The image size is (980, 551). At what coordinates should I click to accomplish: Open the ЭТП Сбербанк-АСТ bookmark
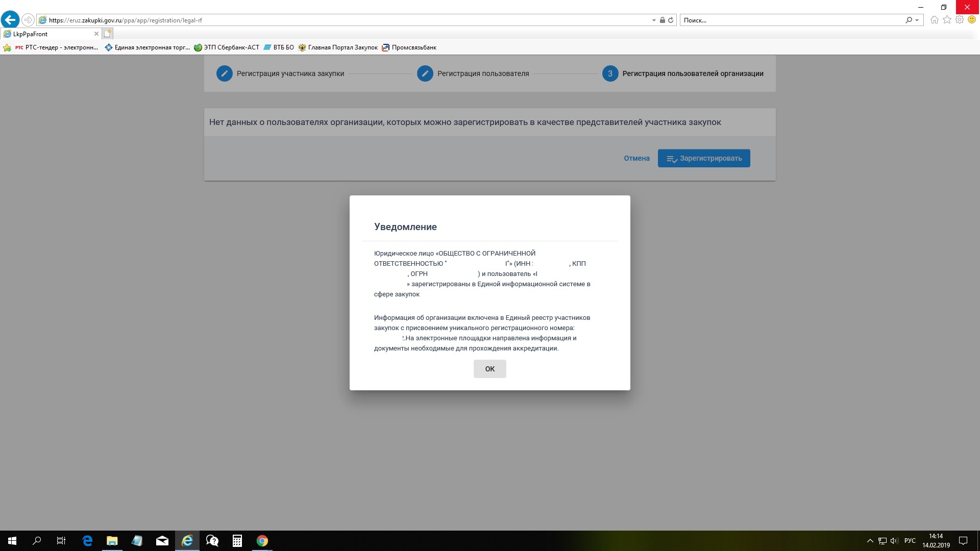227,47
